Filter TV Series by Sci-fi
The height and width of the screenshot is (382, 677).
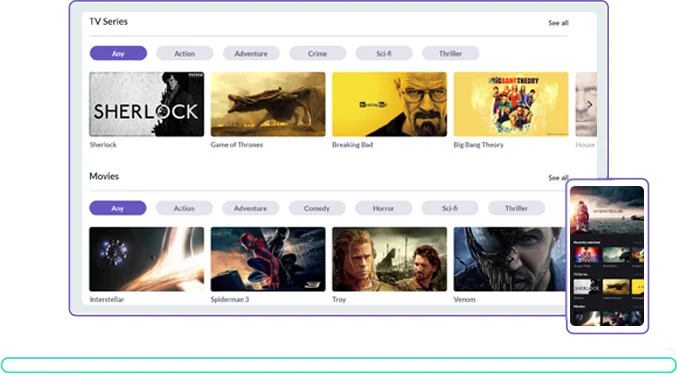(x=384, y=54)
